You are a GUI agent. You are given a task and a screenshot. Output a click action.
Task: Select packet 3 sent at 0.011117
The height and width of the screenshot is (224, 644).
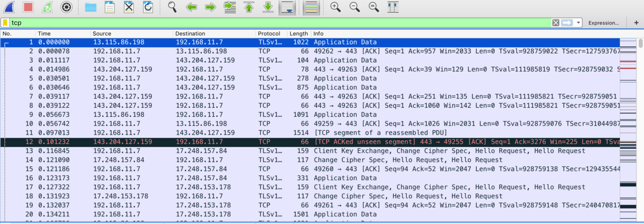pos(310,60)
